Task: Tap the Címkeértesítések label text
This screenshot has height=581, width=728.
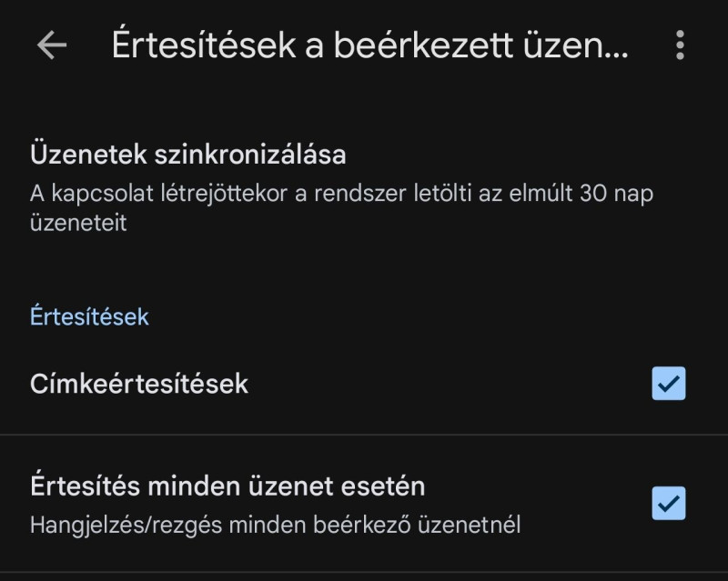Action: pos(139,384)
